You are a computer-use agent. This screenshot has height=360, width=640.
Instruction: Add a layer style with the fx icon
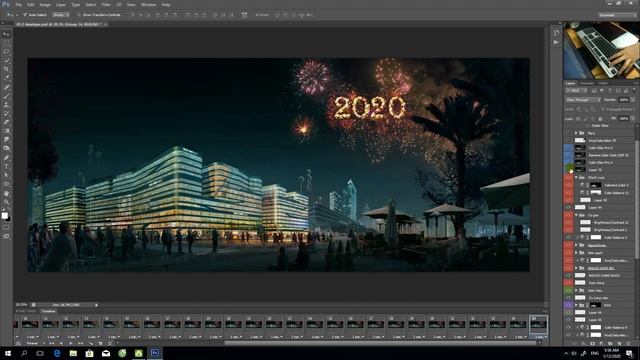[583, 344]
